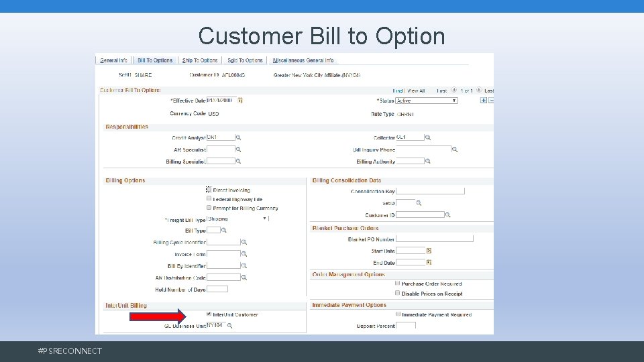644x362 pixels.
Task: Look up AR Distribution Code values
Action: (x=244, y=278)
